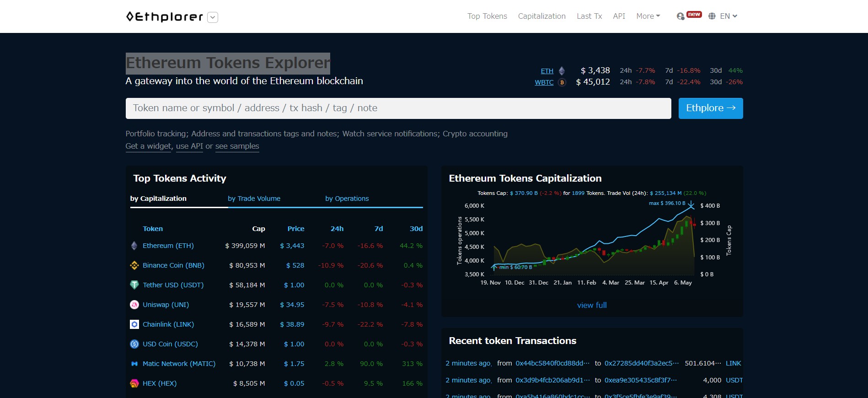
Task: Open API navigation link
Action: [619, 16]
